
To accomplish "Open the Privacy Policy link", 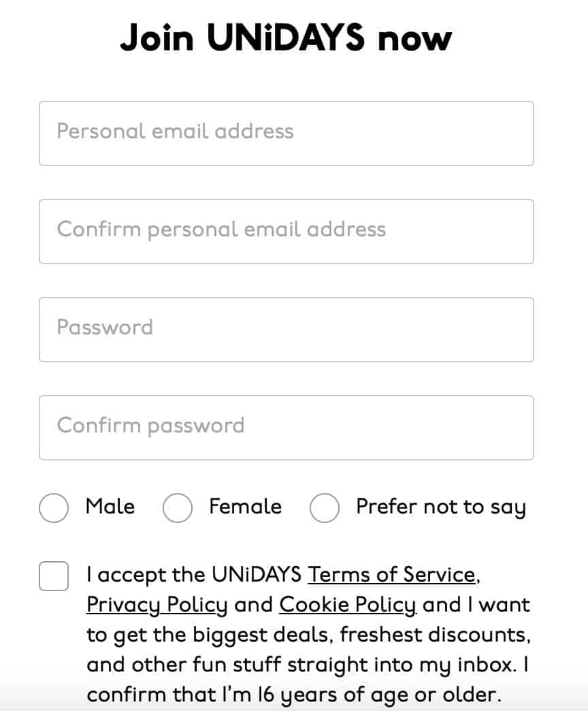I will click(x=157, y=605).
